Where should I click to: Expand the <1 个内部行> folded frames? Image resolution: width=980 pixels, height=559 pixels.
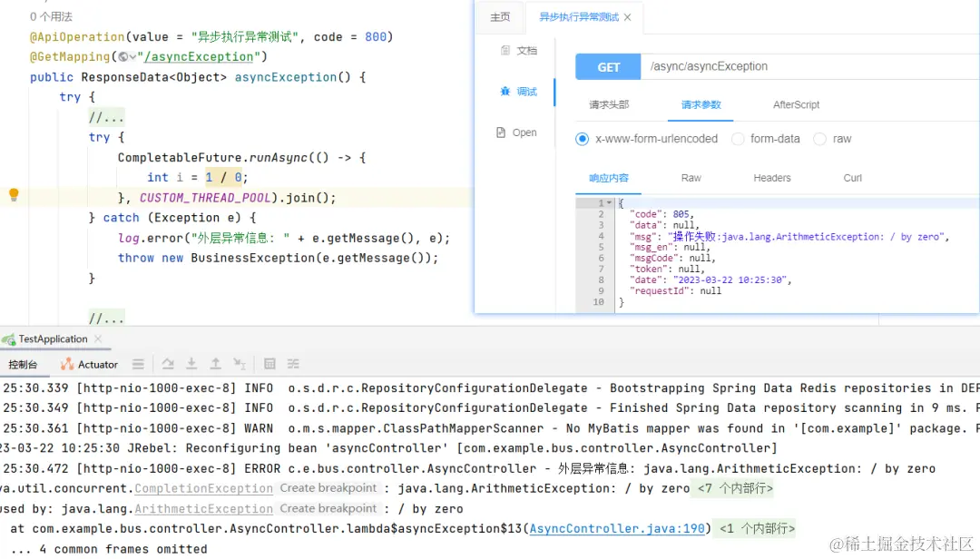(757, 528)
